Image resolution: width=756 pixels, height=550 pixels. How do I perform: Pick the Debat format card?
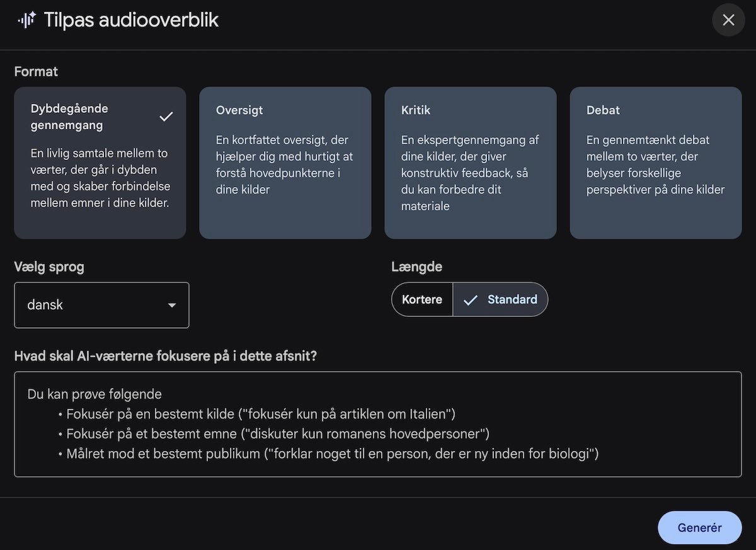click(x=655, y=163)
